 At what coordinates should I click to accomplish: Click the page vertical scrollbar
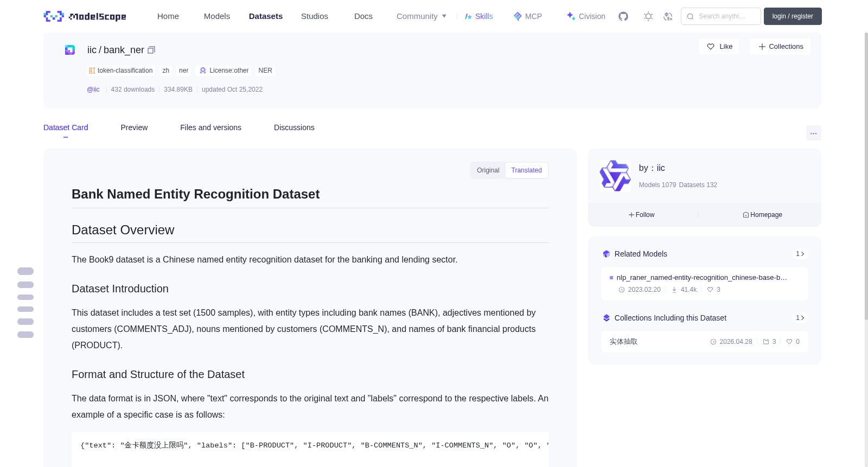pos(866,176)
